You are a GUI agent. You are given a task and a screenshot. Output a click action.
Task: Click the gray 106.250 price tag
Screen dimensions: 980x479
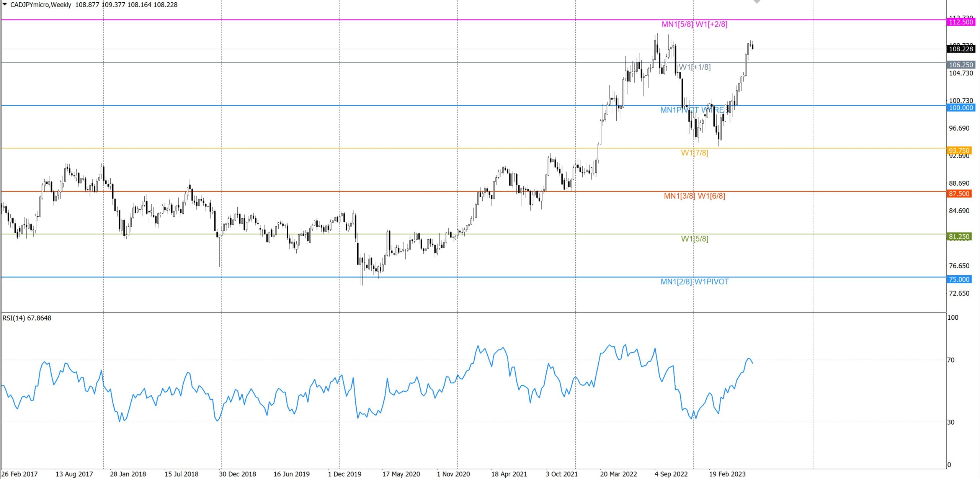(x=961, y=65)
